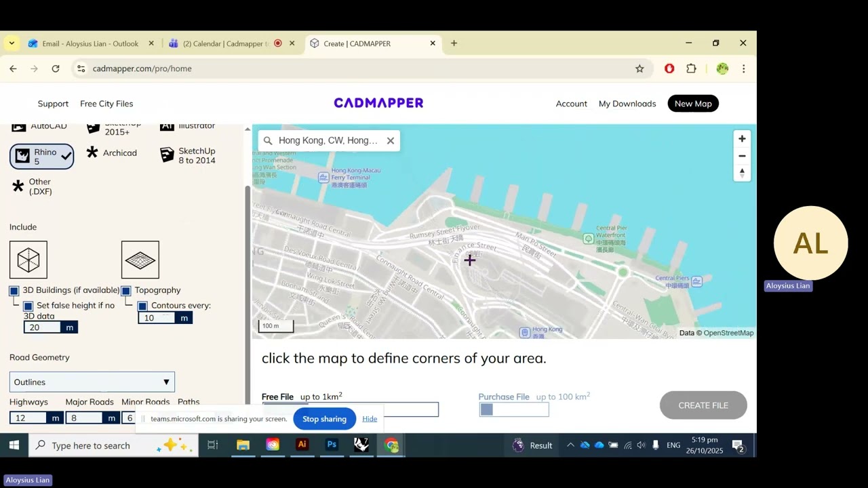Open Adobe Illustrator from the taskbar

302,445
